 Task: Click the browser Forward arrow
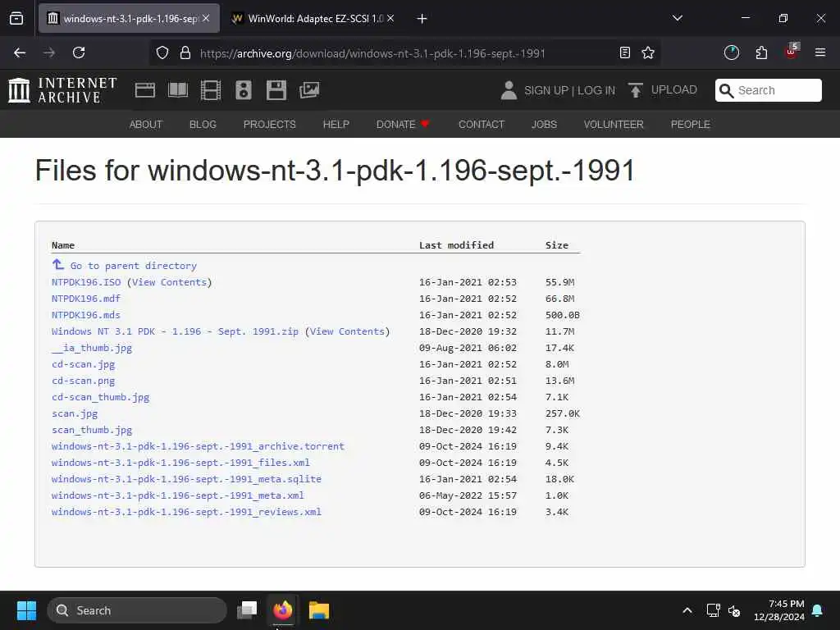(x=49, y=52)
